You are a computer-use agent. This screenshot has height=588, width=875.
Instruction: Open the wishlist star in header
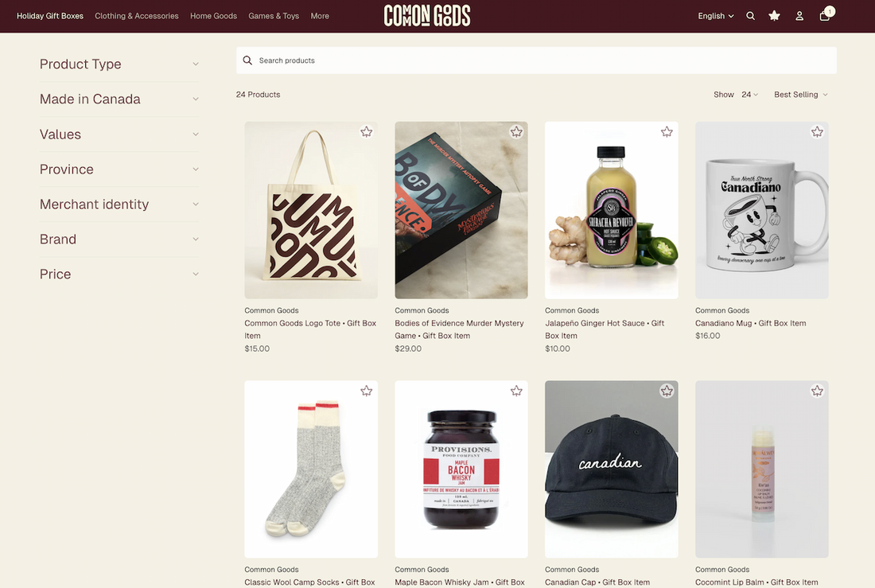[x=775, y=16]
